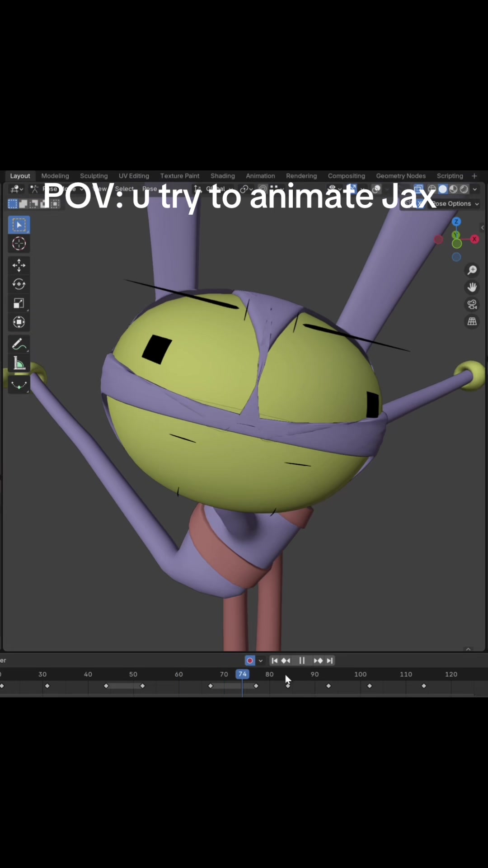Enable rendered viewport shading
The image size is (488, 868).
(x=464, y=189)
